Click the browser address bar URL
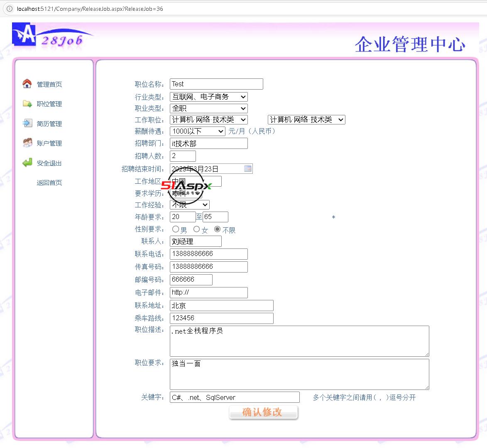This screenshot has height=448, width=487. click(x=90, y=9)
